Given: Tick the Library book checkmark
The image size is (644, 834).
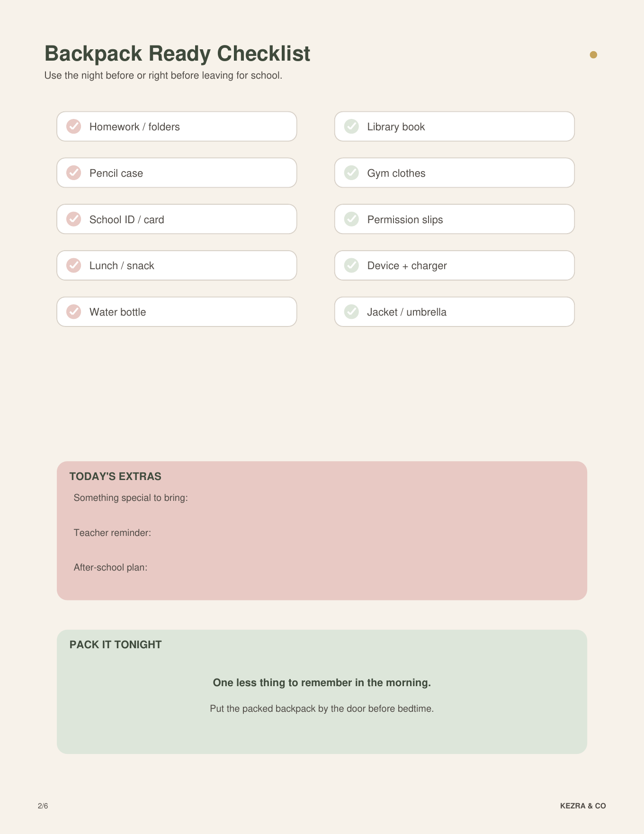Looking at the screenshot, I should pos(351,127).
